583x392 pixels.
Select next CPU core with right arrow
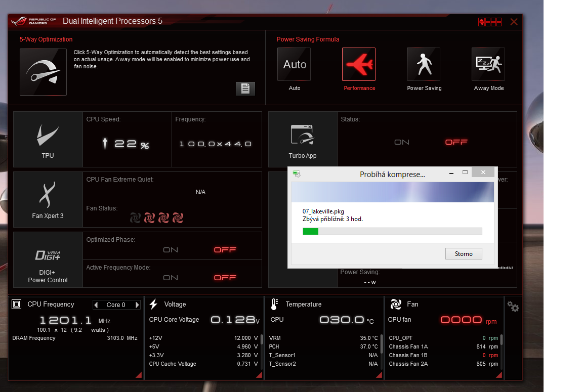coord(137,305)
